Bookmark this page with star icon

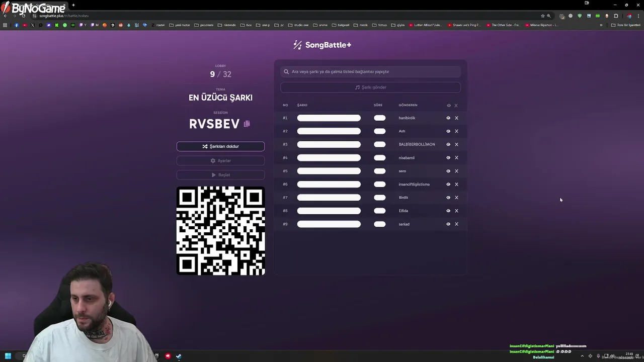[543, 16]
